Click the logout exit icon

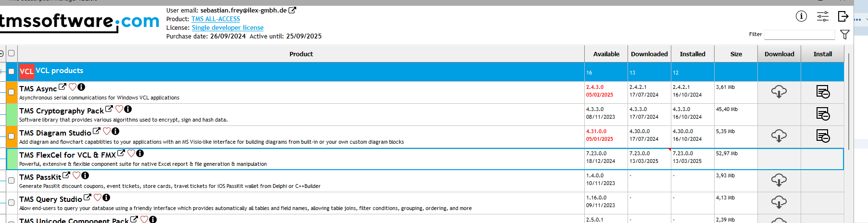coord(843,16)
